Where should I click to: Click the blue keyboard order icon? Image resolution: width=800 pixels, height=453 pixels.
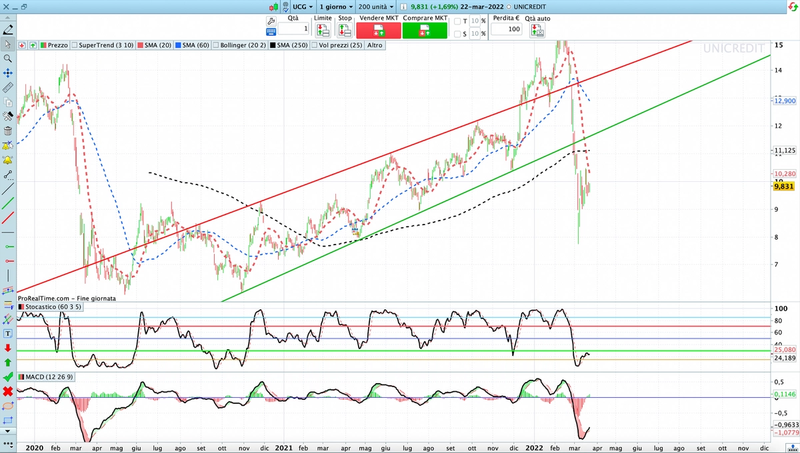point(271,32)
